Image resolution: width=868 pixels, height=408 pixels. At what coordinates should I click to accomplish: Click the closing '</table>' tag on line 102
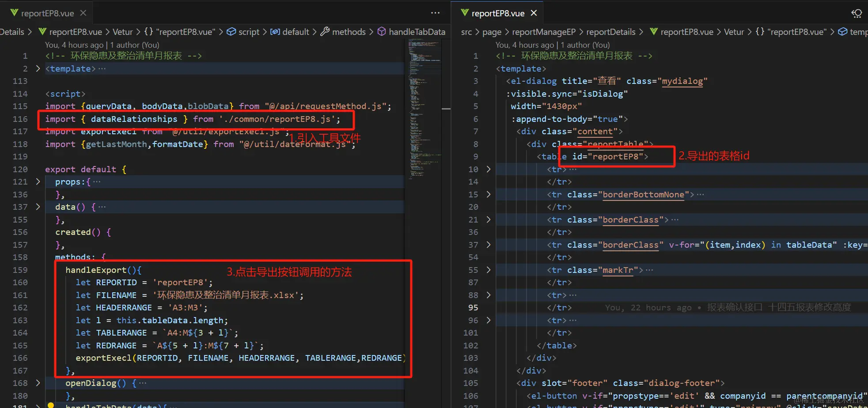(557, 345)
